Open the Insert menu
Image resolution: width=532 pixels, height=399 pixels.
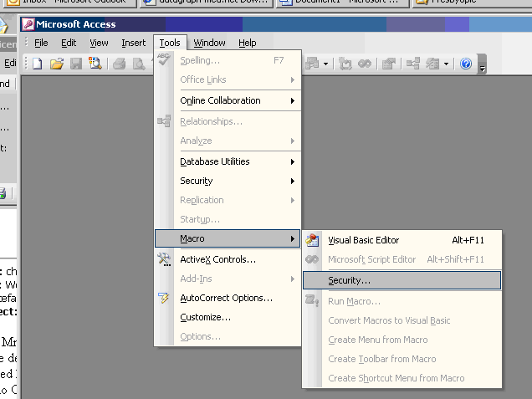[x=133, y=43]
